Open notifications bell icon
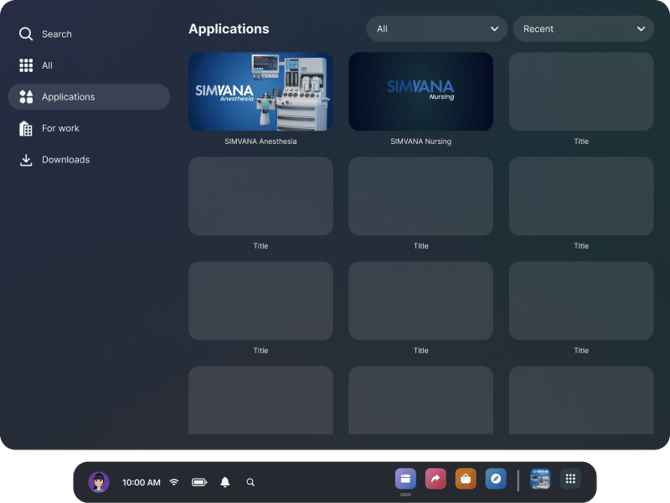The image size is (670, 503). tap(225, 482)
